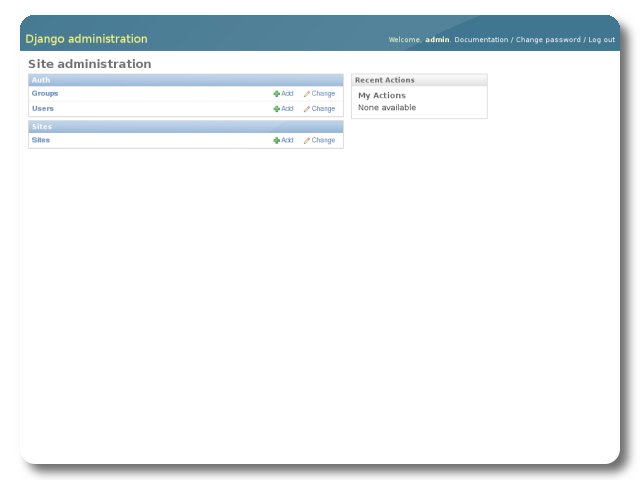Image resolution: width=640 pixels, height=480 pixels.
Task: Click the pencil icon in Groups row
Action: (x=307, y=94)
